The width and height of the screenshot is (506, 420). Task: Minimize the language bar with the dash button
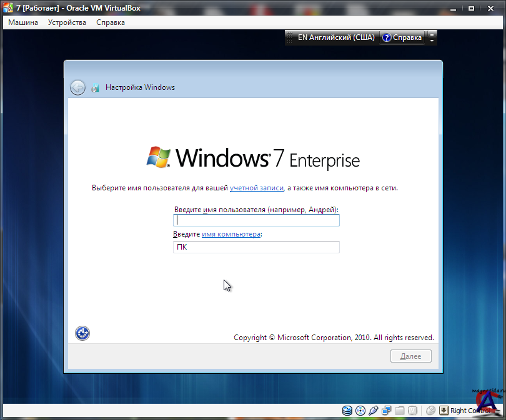click(432, 34)
